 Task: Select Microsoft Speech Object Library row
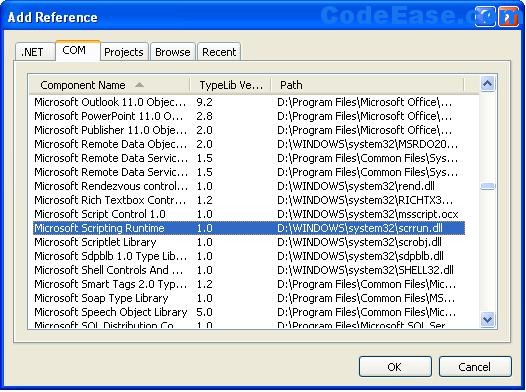(249, 312)
